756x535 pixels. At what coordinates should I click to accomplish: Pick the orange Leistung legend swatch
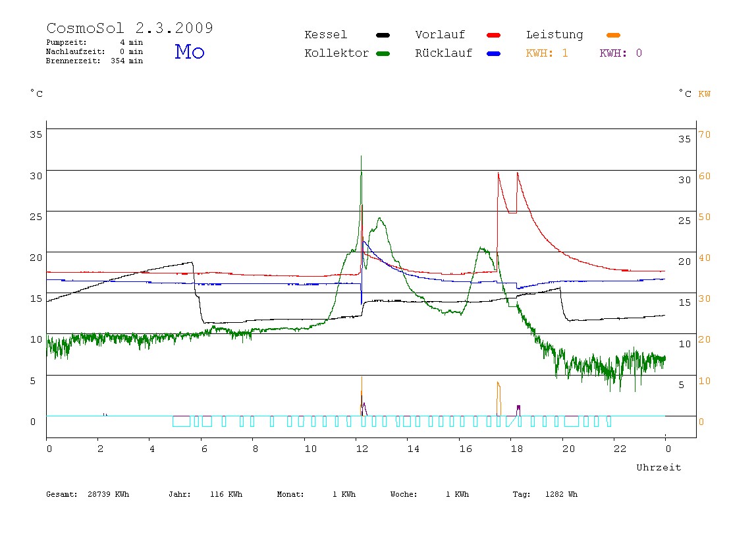click(x=613, y=35)
